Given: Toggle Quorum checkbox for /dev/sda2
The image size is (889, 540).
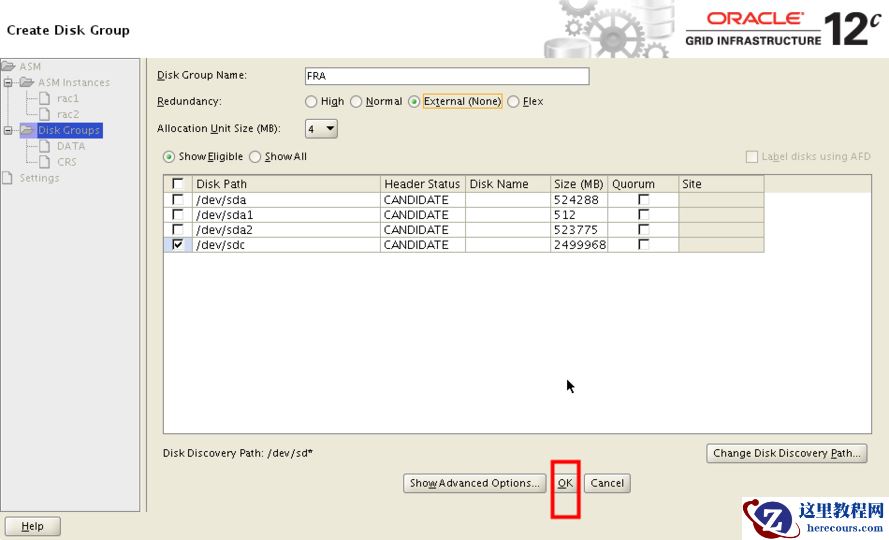Looking at the screenshot, I should pos(644,229).
